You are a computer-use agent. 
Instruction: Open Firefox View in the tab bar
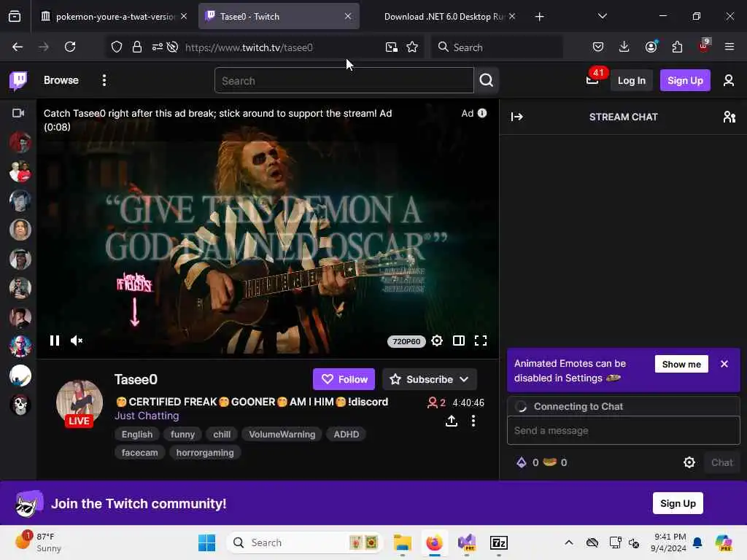point(15,17)
